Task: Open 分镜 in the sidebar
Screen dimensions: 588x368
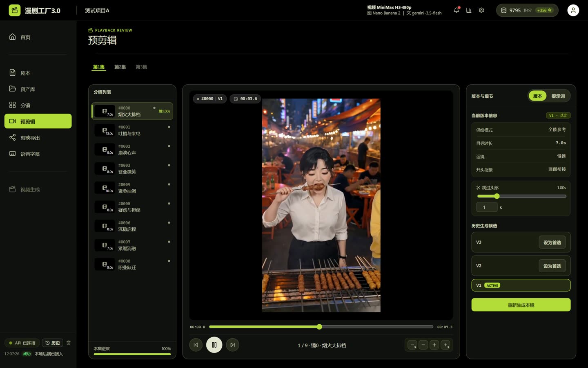Action: pos(38,105)
